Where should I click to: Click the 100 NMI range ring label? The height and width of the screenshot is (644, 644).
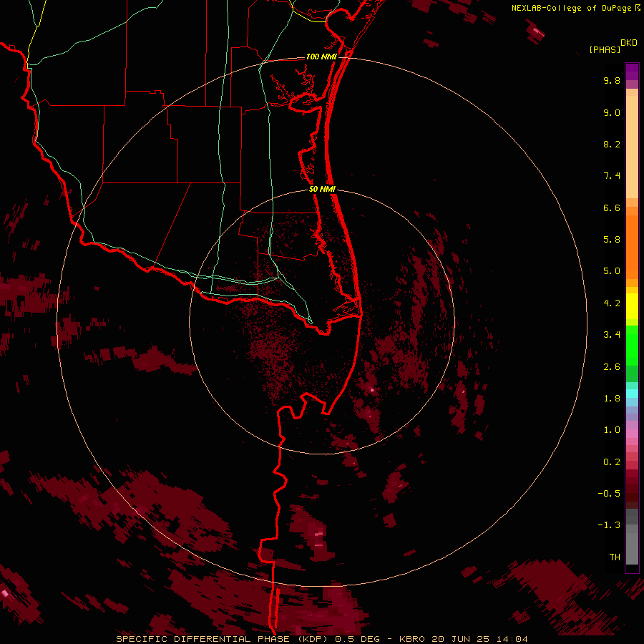(321, 57)
